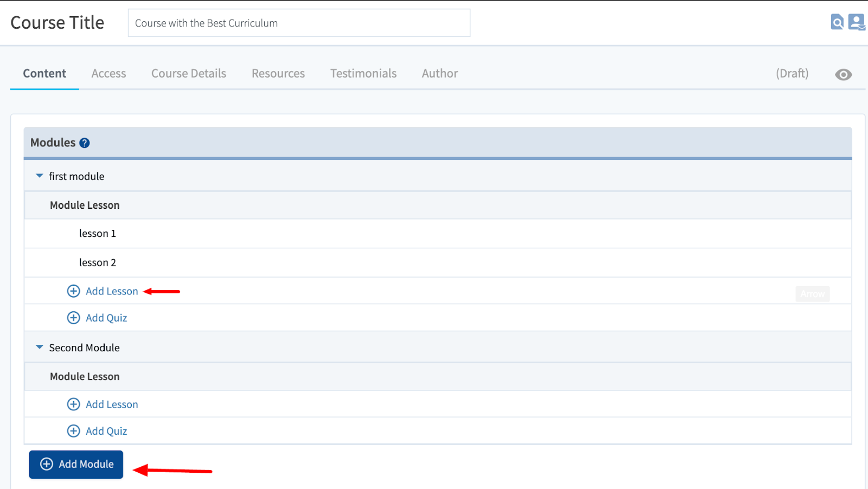Switch to the Content tab

(x=44, y=74)
